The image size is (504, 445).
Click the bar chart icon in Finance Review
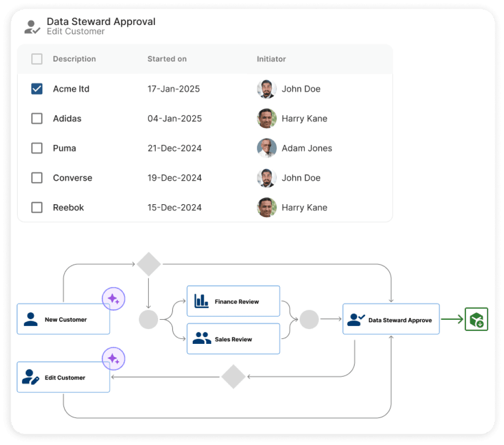point(201,301)
